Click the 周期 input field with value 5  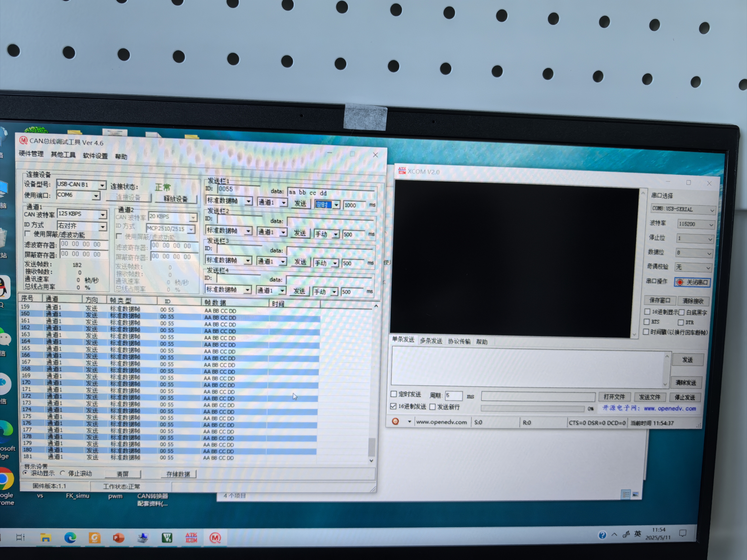coord(454,395)
